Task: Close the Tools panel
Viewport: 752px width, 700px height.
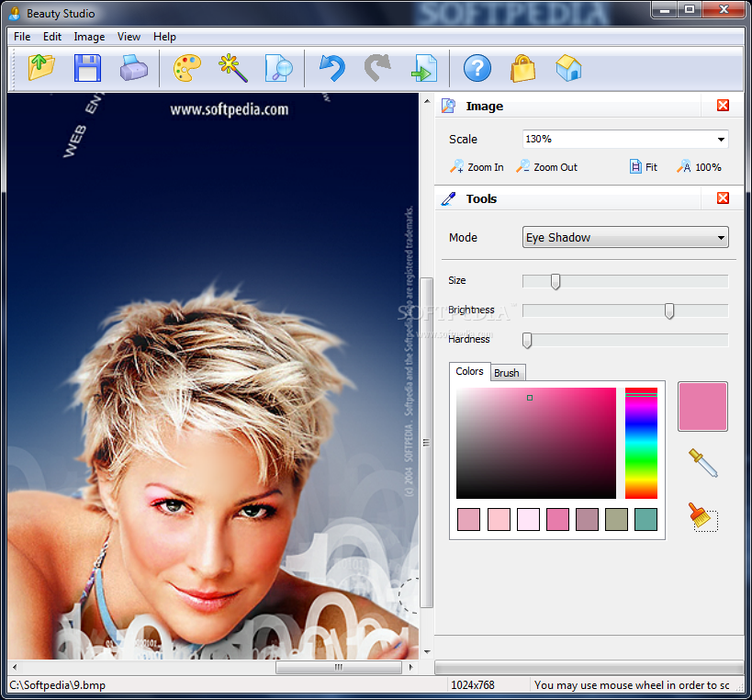Action: tap(723, 198)
